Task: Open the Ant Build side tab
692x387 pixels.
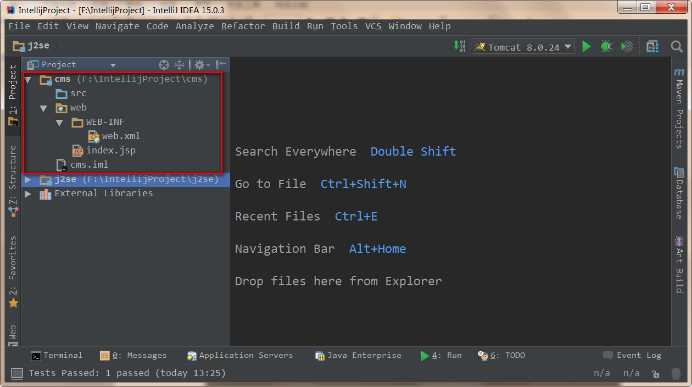Action: 679,265
